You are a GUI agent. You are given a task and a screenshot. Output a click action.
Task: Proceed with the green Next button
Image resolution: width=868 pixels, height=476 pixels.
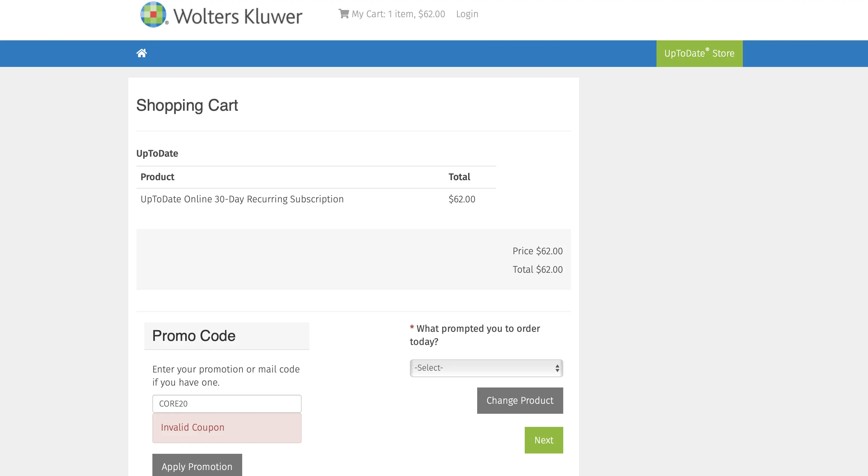click(544, 440)
